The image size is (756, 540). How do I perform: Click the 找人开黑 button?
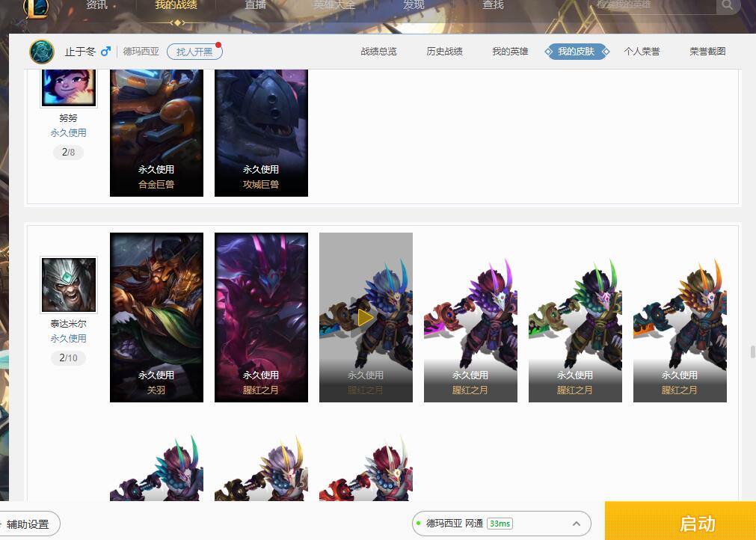(194, 52)
